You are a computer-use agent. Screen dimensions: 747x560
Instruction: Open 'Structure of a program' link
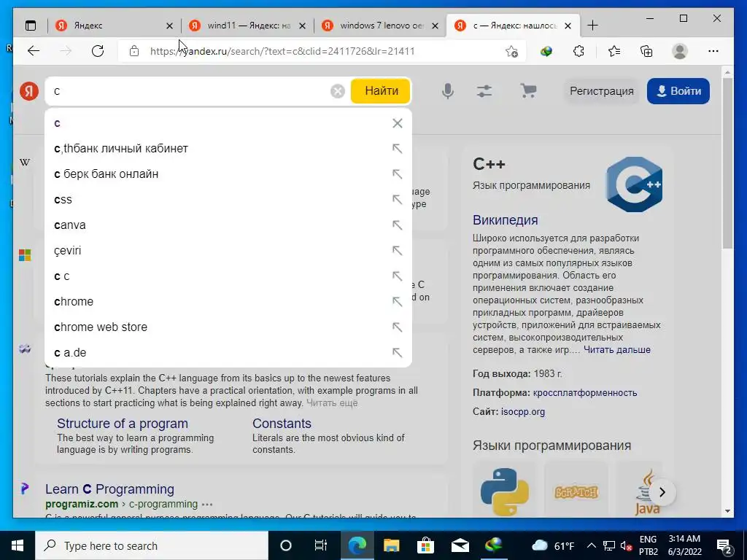coord(123,424)
